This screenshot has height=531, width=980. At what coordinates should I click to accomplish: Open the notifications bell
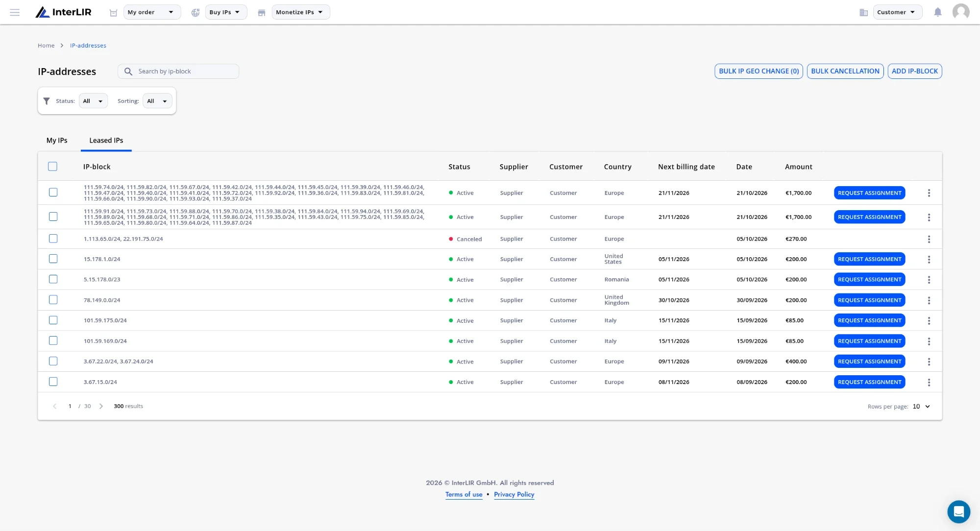tap(937, 12)
